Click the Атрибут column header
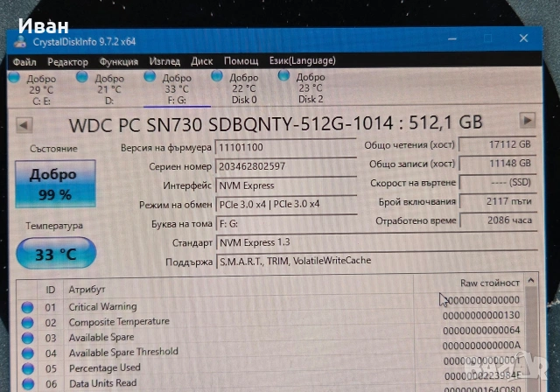The image size is (560, 392). (x=87, y=289)
